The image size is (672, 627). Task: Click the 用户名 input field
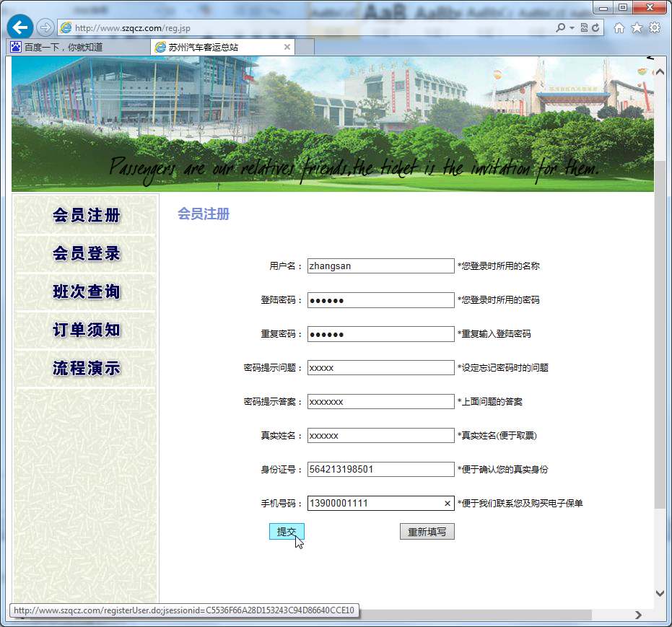point(380,266)
